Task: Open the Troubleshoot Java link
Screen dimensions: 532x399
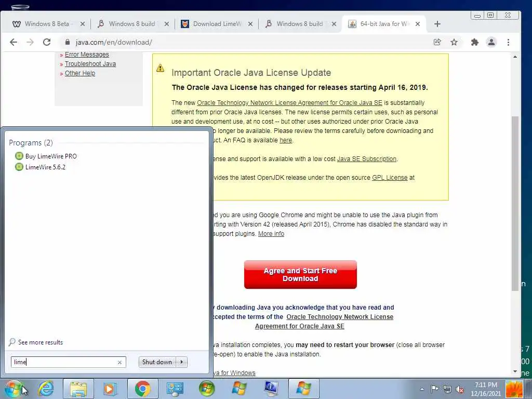Action: click(x=90, y=64)
